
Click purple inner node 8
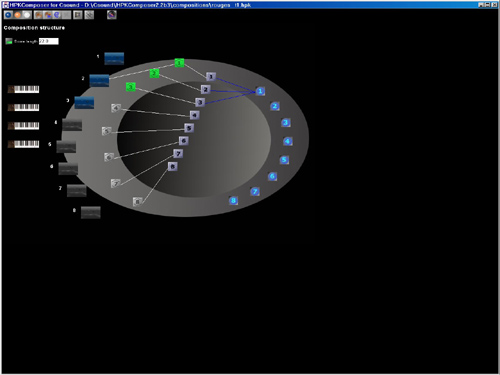[172, 166]
